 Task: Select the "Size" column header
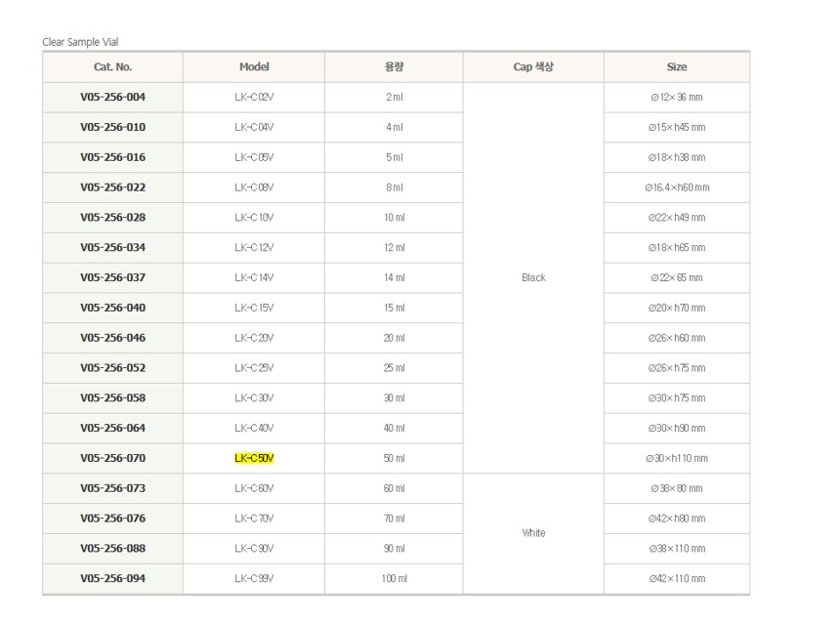coord(677,67)
